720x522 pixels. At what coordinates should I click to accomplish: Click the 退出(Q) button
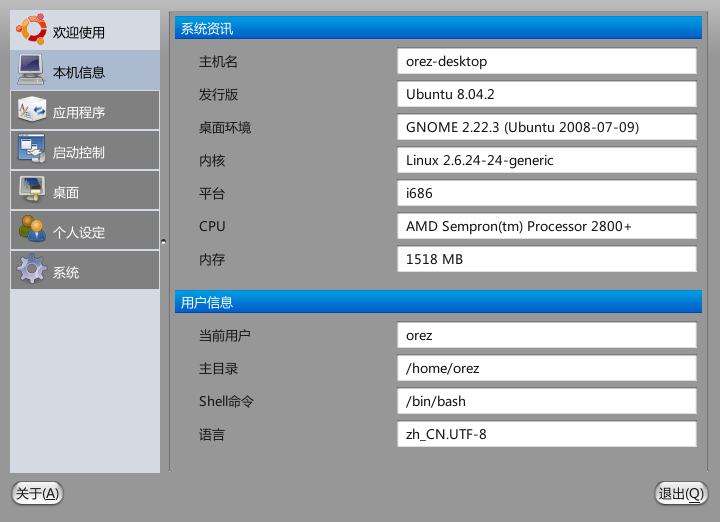(681, 494)
